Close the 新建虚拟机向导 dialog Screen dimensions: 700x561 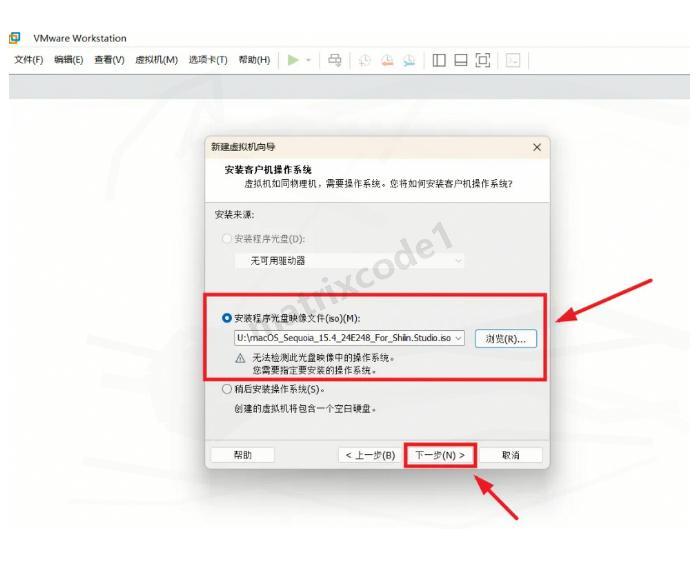(x=537, y=147)
